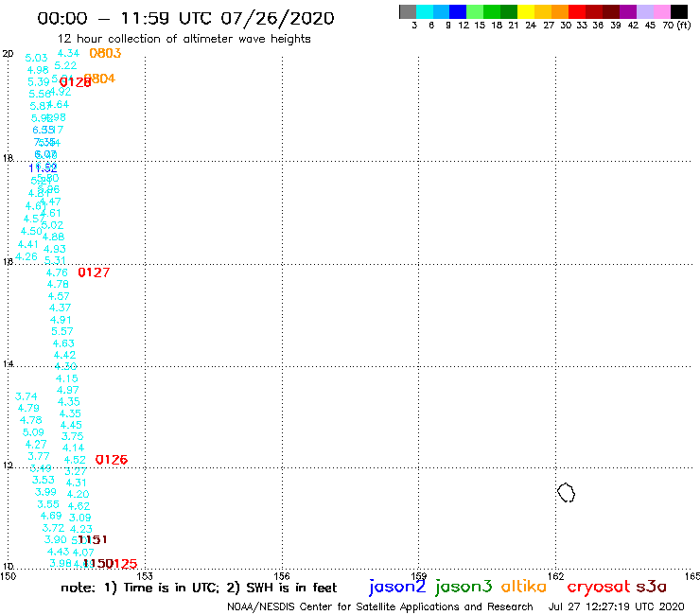
Task: Click the wave height value '3.74'
Action: click(26, 396)
